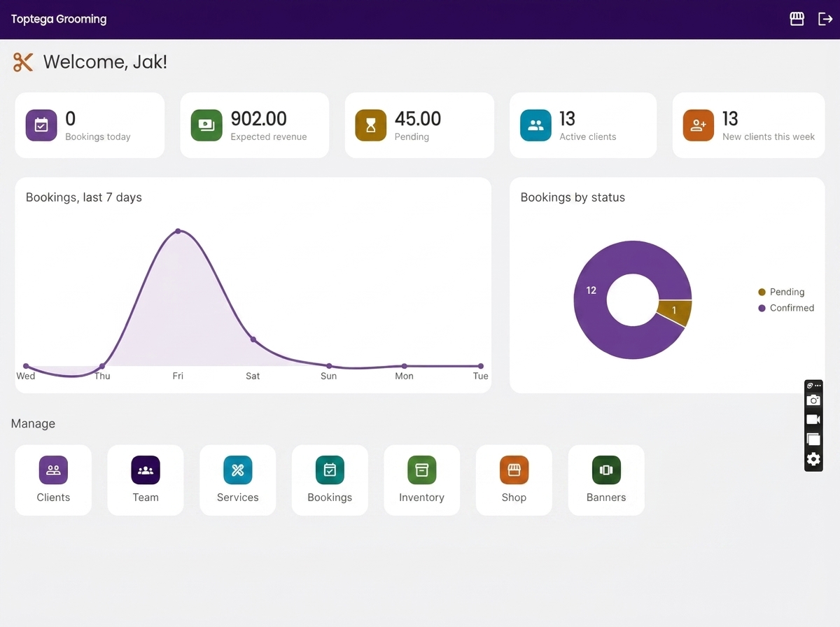Click the 'Bookings today' label
840x627 pixels.
coord(98,137)
